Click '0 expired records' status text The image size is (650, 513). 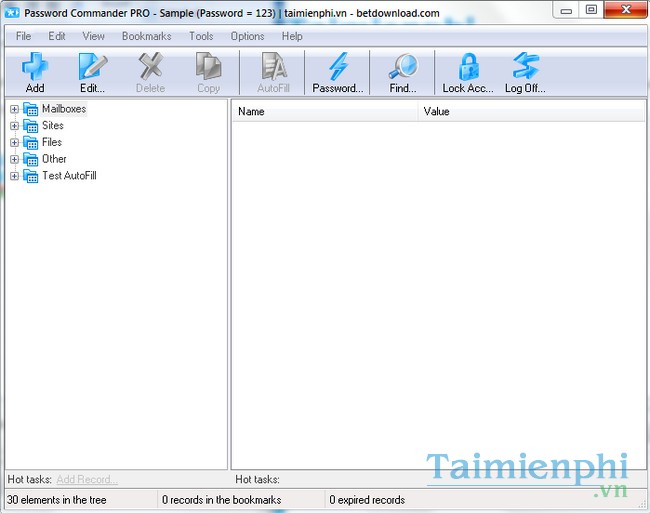click(x=367, y=500)
